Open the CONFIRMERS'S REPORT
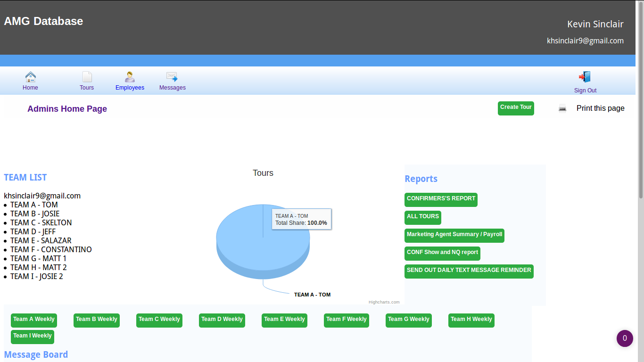 [x=441, y=199]
